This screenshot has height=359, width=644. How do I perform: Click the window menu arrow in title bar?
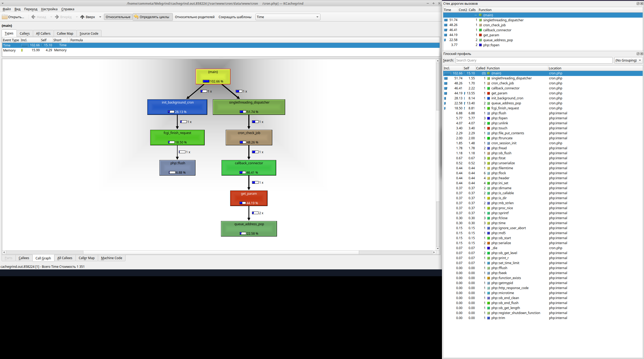[x=3, y=3]
